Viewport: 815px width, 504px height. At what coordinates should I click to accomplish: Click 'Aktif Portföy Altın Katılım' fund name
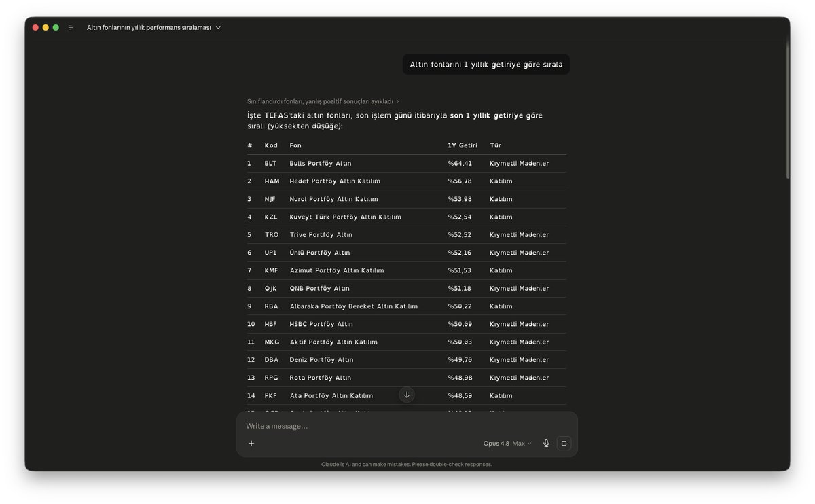pos(333,342)
